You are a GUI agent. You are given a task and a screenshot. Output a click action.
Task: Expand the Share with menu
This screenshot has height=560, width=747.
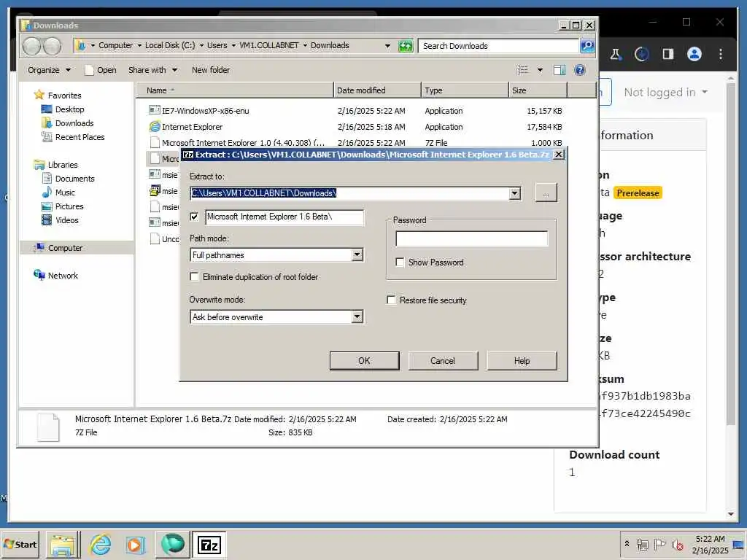coord(152,70)
